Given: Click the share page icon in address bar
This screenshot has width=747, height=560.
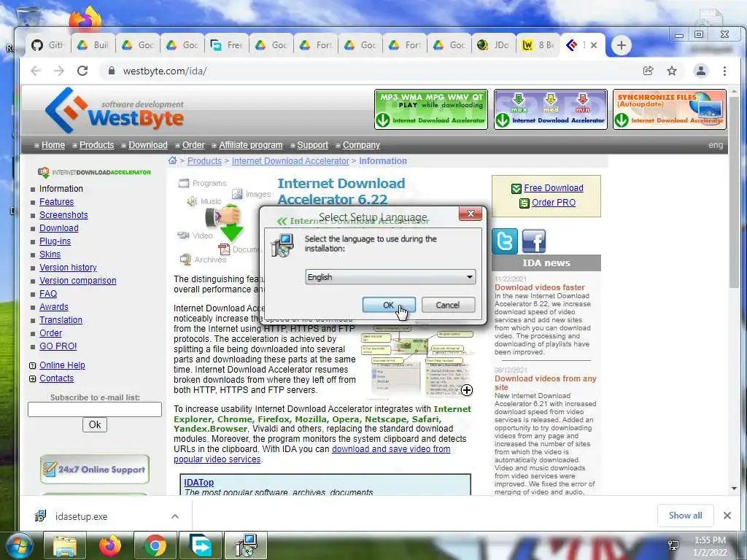Looking at the screenshot, I should point(648,71).
